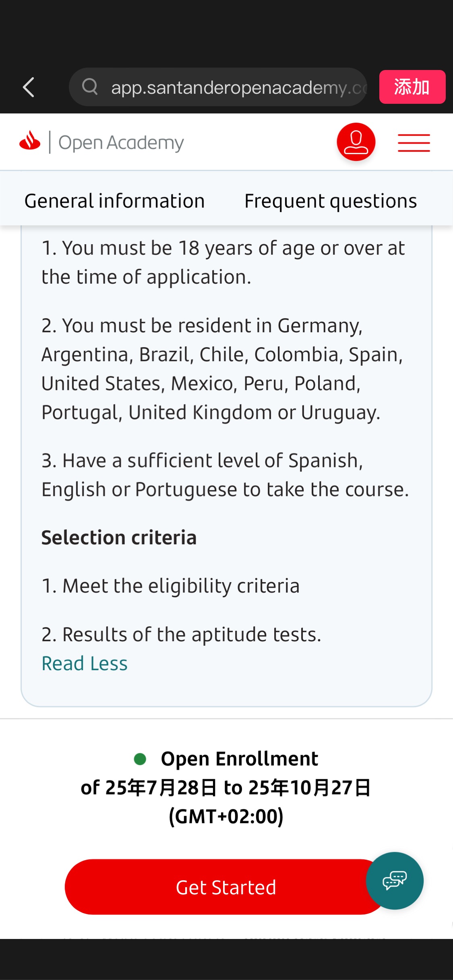Open the chat support bubble
453x980 pixels.
click(395, 881)
